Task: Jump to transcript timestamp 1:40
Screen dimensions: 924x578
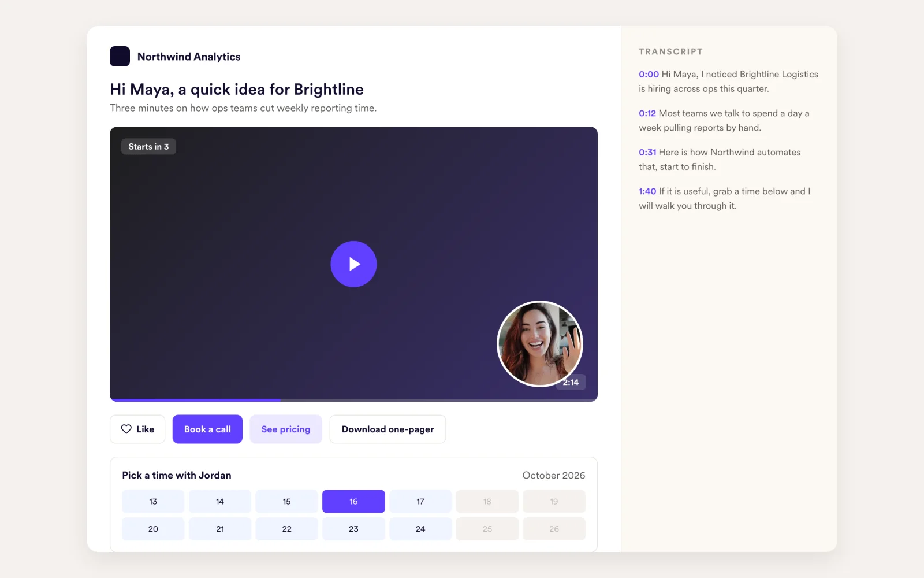Action: 647,191
